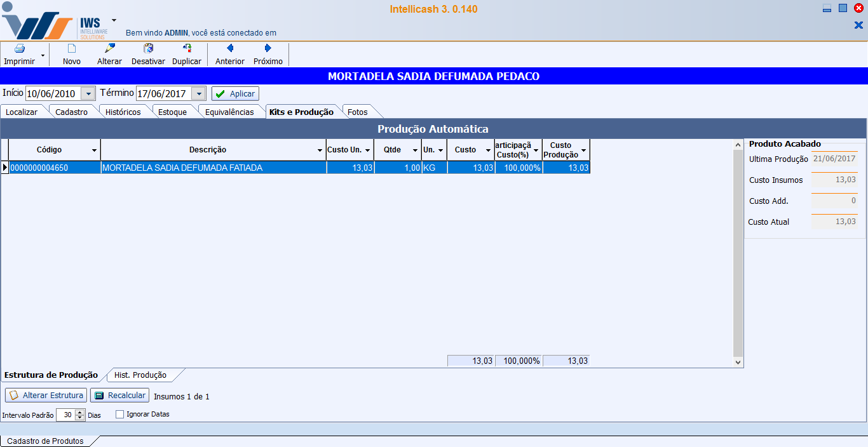
Task: Click scroll down arrow of grid scrollbar
Action: click(x=738, y=362)
